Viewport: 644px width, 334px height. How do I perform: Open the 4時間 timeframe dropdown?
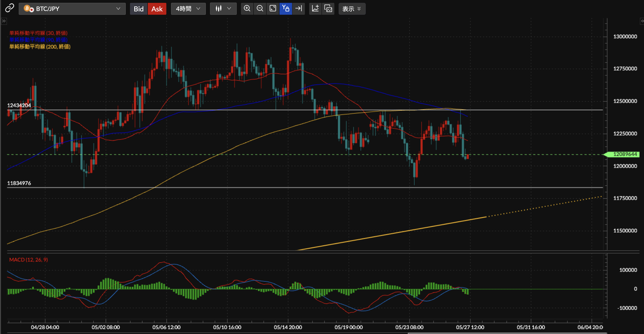188,9
